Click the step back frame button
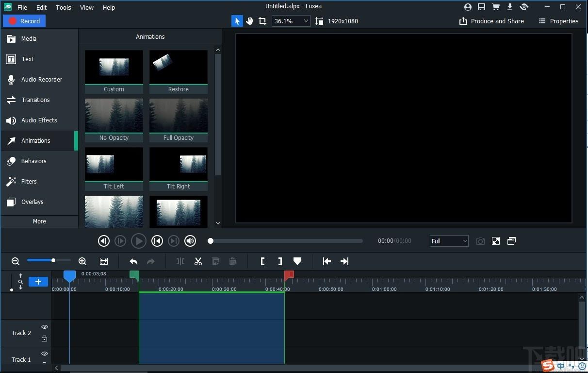Screen dimensions: 588x373 103,240
